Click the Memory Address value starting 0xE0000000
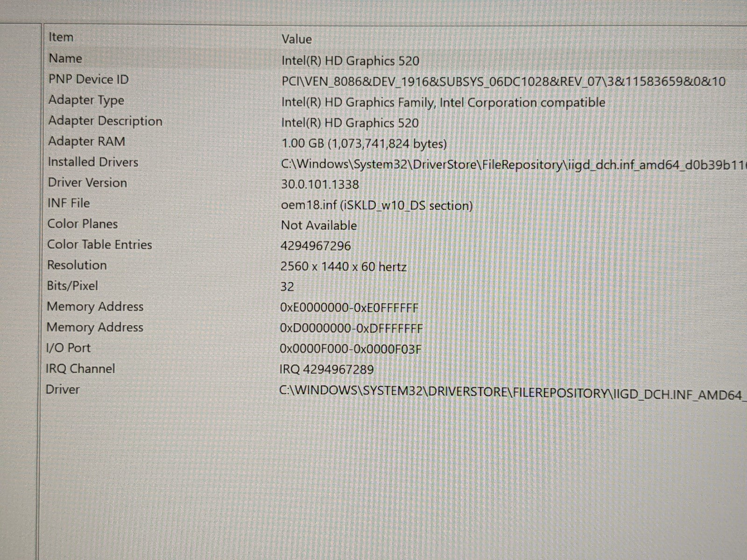 (x=349, y=308)
